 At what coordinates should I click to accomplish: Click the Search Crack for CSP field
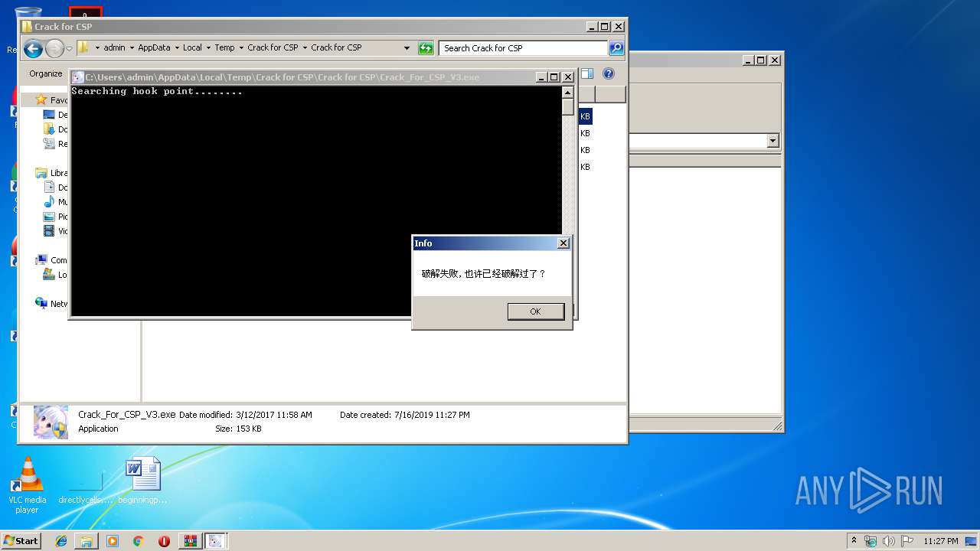(524, 48)
